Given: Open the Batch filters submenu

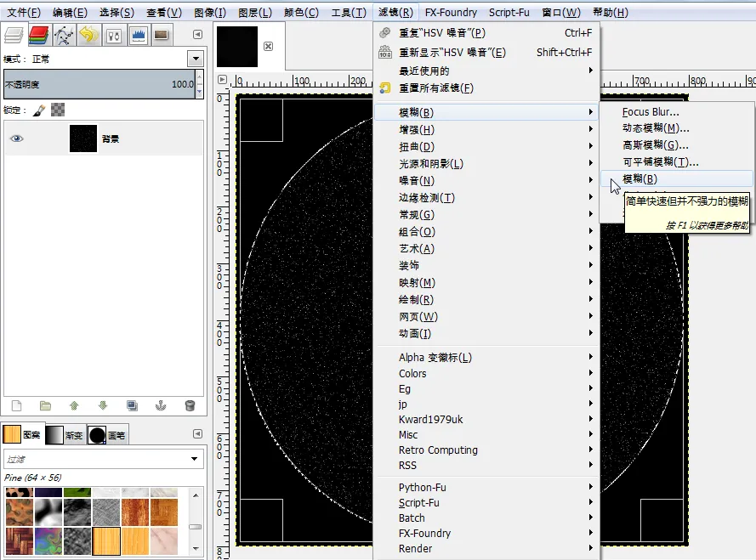Looking at the screenshot, I should [486, 518].
